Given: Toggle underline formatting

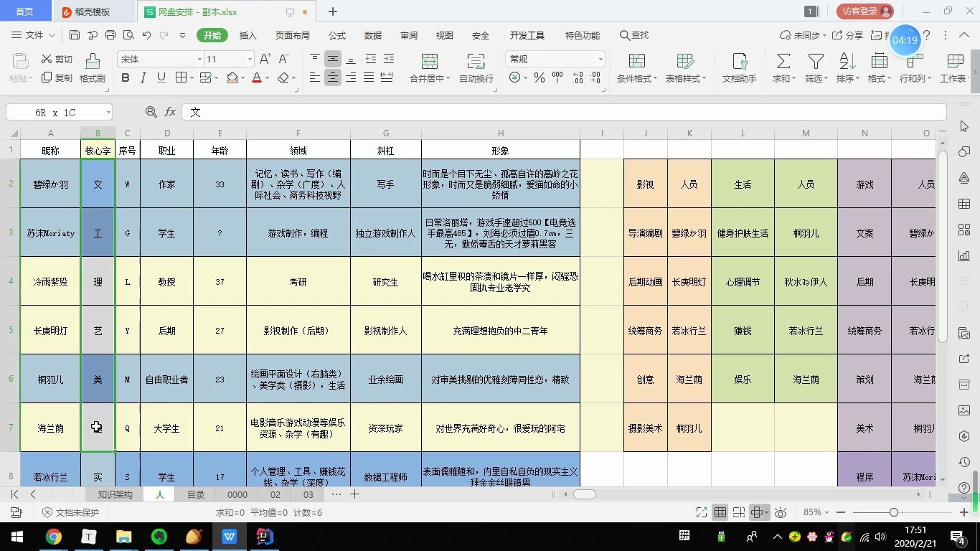Looking at the screenshot, I should [x=161, y=77].
